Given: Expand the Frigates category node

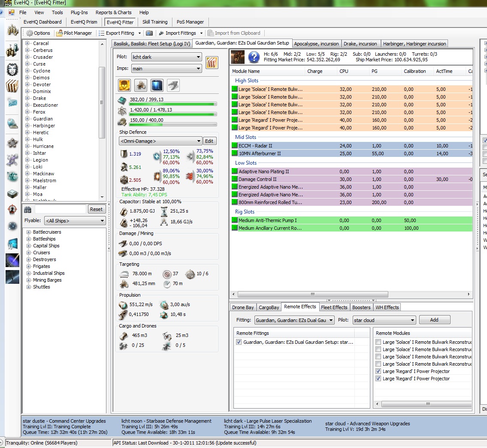Looking at the screenshot, I should (x=29, y=266).
